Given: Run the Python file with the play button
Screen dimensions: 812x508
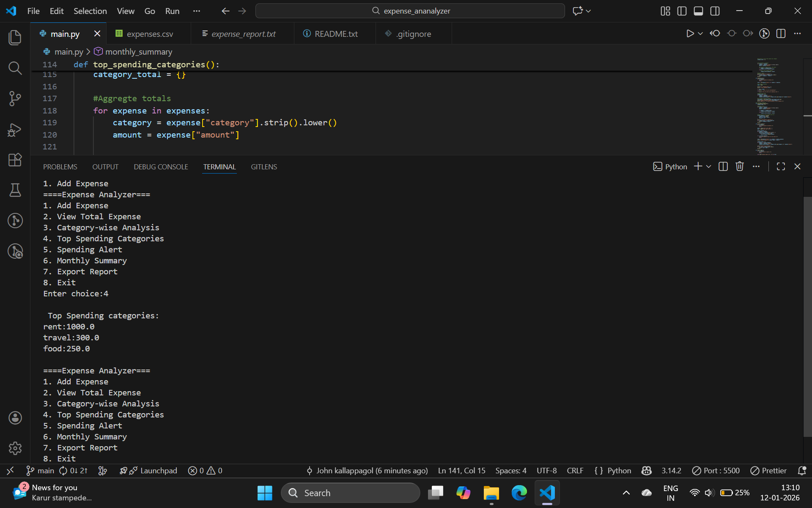Looking at the screenshot, I should pyautogui.click(x=690, y=33).
